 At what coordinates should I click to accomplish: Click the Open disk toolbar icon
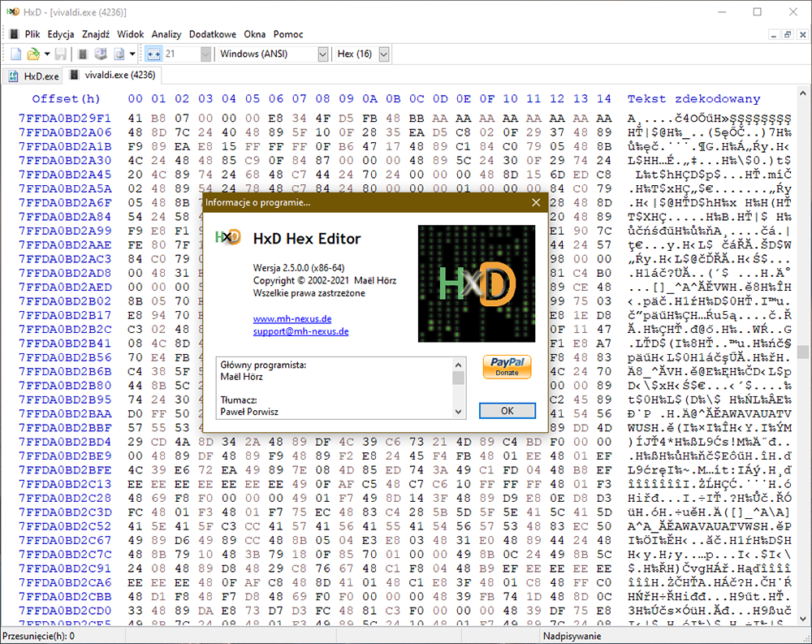click(x=101, y=54)
